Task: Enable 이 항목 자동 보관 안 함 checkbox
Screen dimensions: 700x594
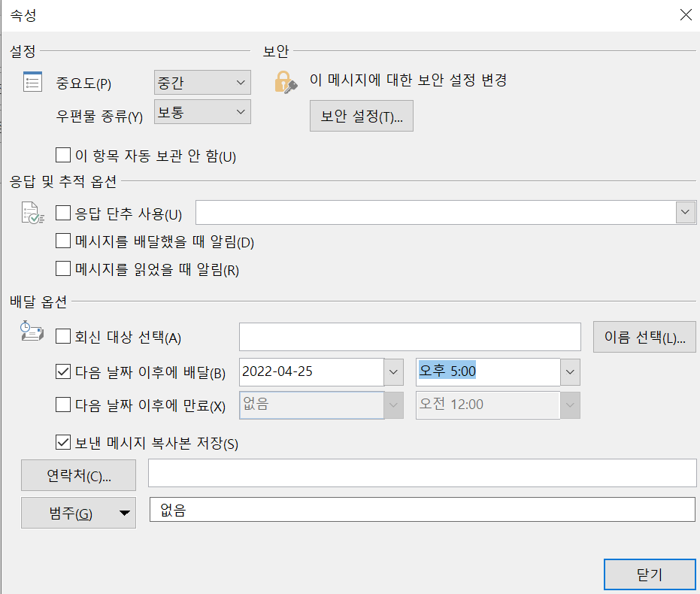Action: [63, 156]
